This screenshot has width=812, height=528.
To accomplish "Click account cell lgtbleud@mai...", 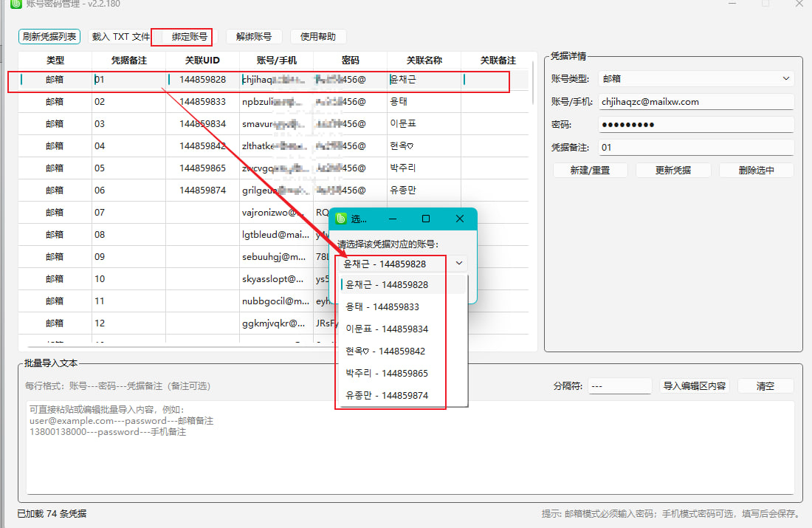I will tap(277, 235).
